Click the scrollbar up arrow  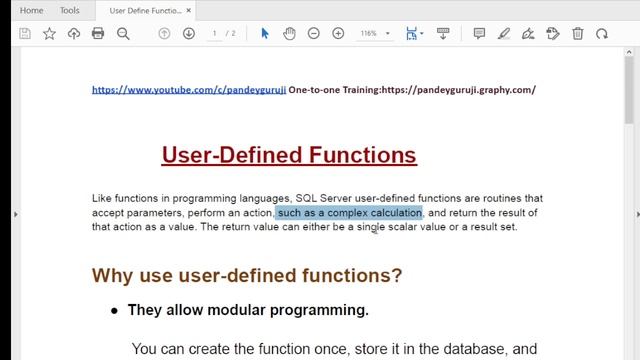[x=629, y=52]
